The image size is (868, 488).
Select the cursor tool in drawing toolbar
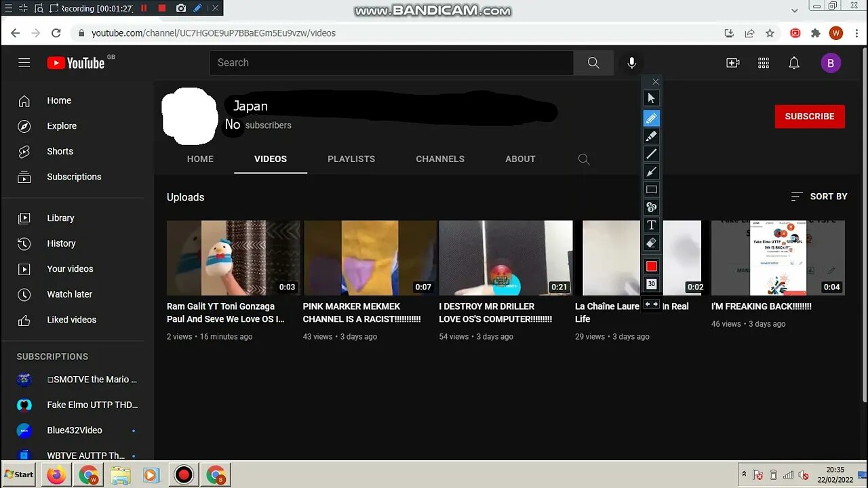(651, 98)
